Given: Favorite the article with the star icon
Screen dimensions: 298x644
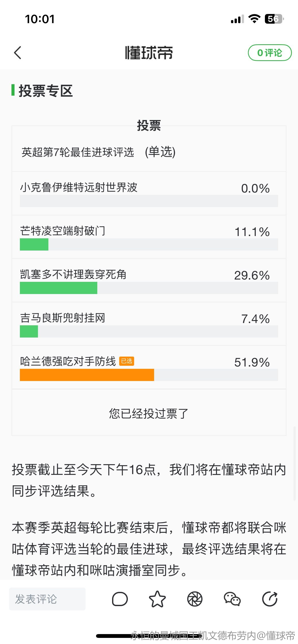Looking at the screenshot, I should (x=157, y=599).
